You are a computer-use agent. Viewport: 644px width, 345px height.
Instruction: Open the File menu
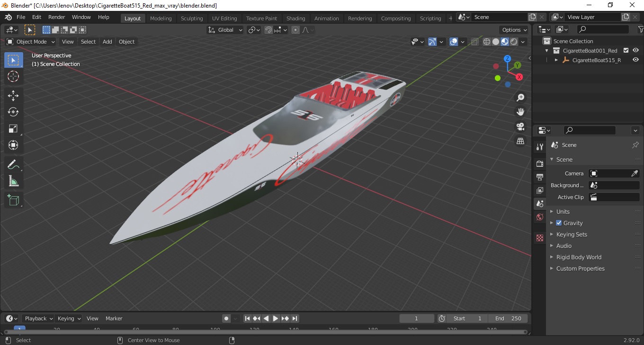click(x=21, y=17)
